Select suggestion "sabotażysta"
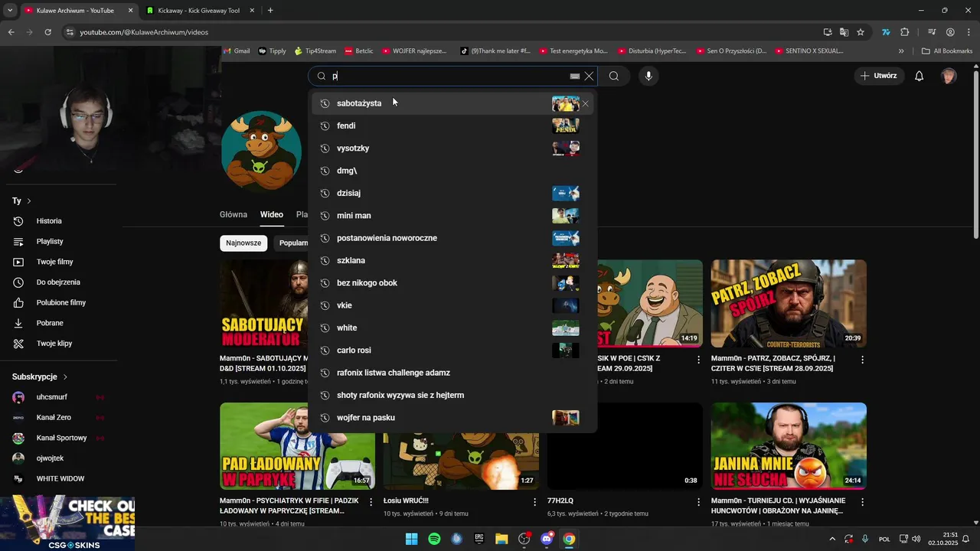This screenshot has width=980, height=551. (x=452, y=103)
